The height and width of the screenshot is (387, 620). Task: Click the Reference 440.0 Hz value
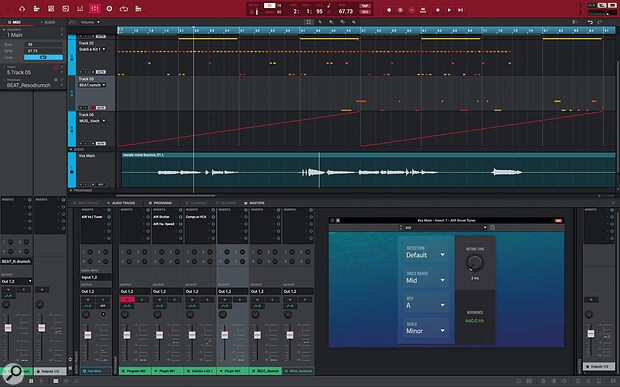[474, 321]
